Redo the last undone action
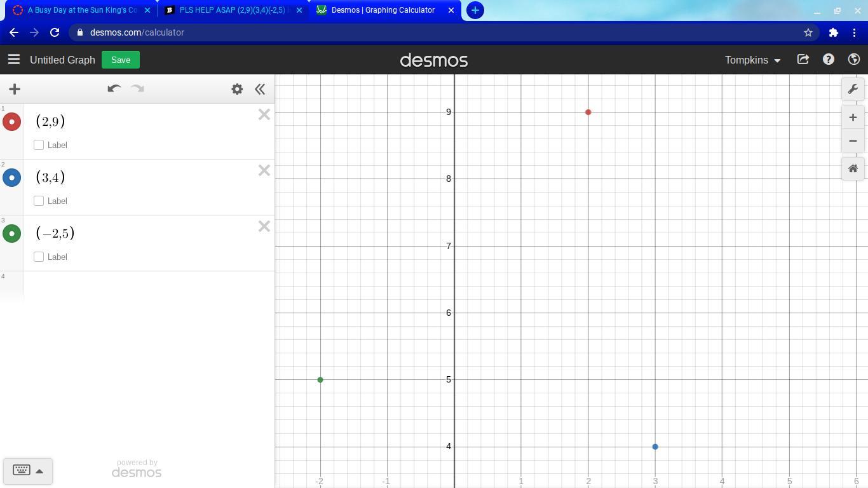Viewport: 868px width, 488px height. pos(137,89)
